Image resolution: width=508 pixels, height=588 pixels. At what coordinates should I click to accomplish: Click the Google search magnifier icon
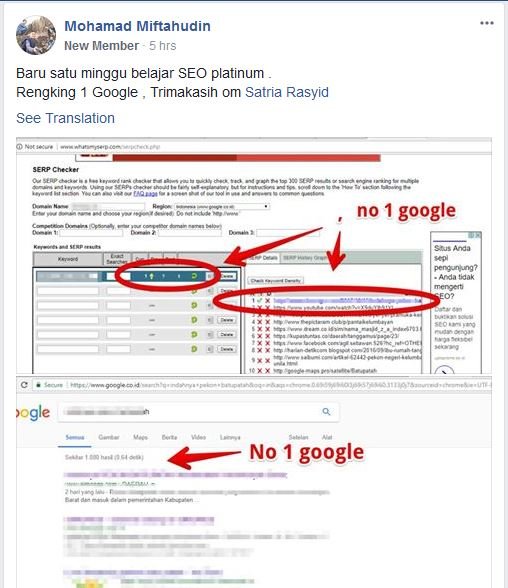326,411
